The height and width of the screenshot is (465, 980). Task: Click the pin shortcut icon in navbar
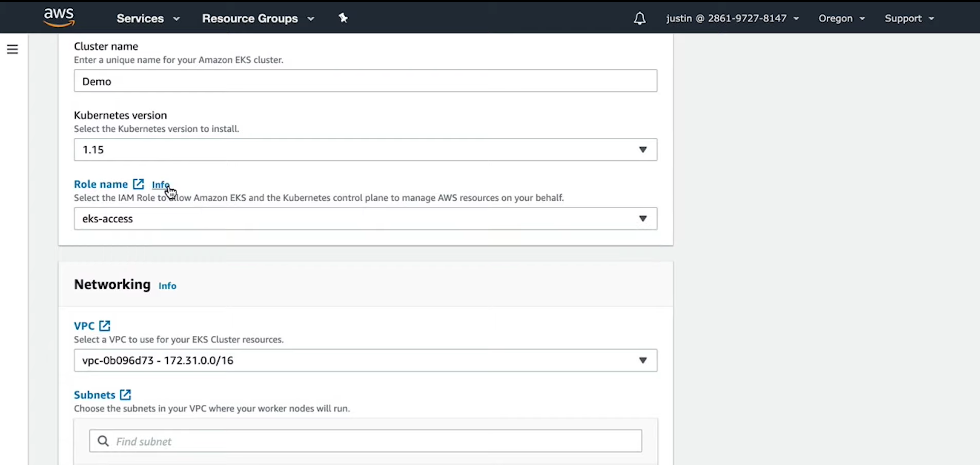point(343,18)
